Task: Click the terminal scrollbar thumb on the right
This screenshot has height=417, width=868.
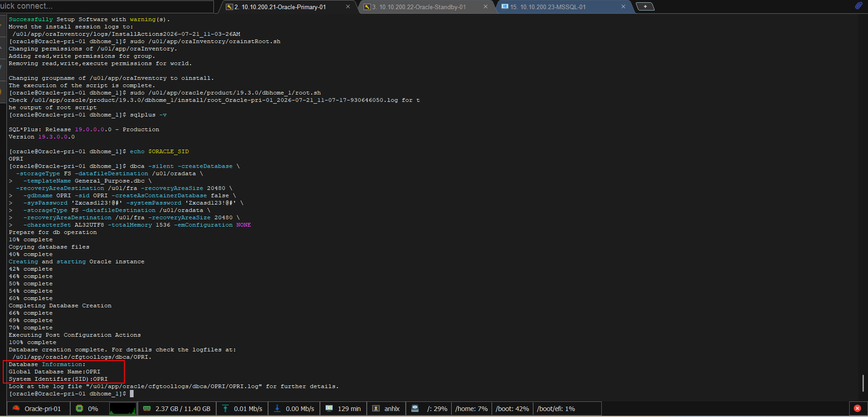Action: coord(863,383)
